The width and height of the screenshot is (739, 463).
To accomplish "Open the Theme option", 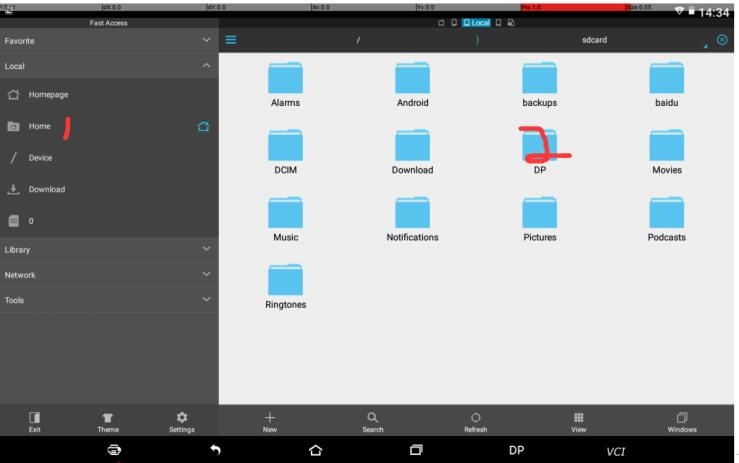I will pyautogui.click(x=108, y=421).
